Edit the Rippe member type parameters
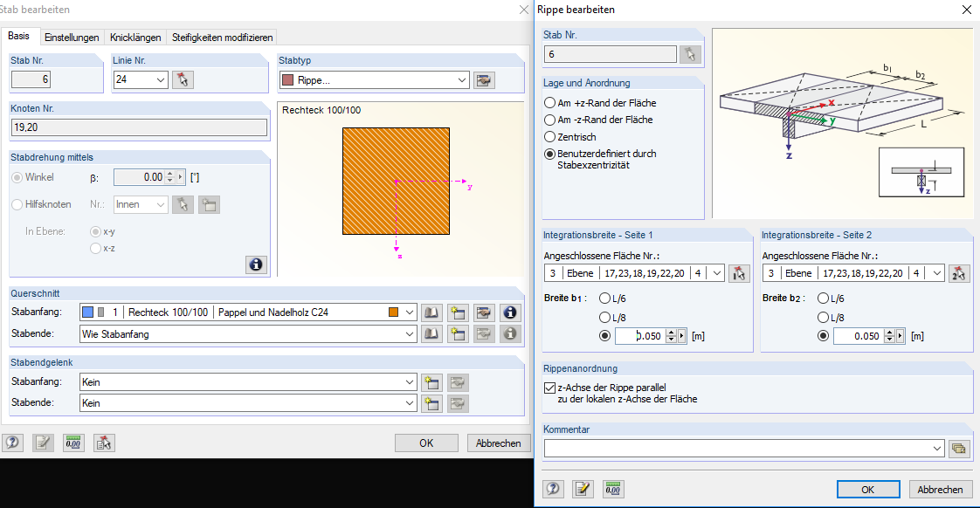The height and width of the screenshot is (508, 980). pos(484,80)
